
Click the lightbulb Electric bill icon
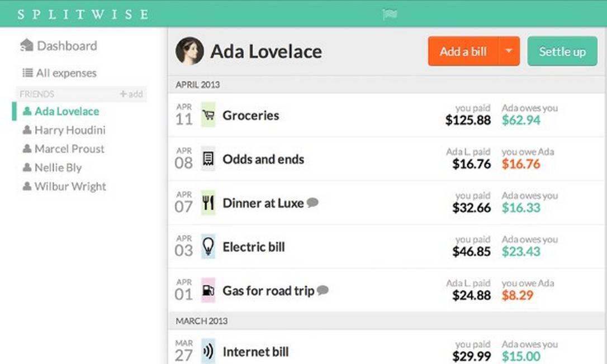click(208, 246)
